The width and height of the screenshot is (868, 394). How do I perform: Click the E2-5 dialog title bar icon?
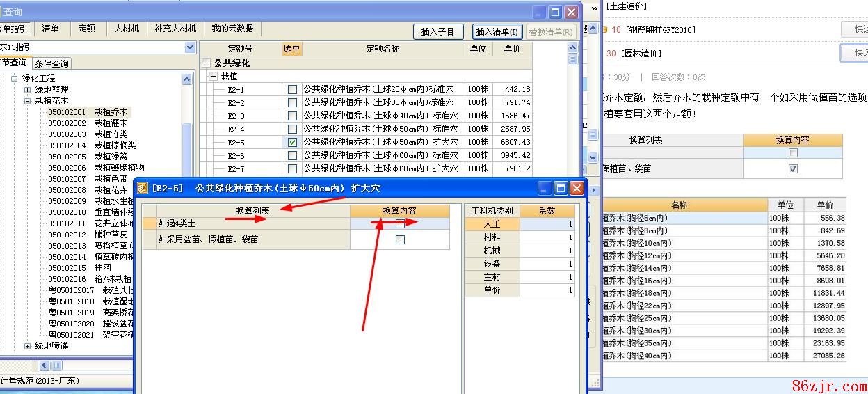(143, 188)
